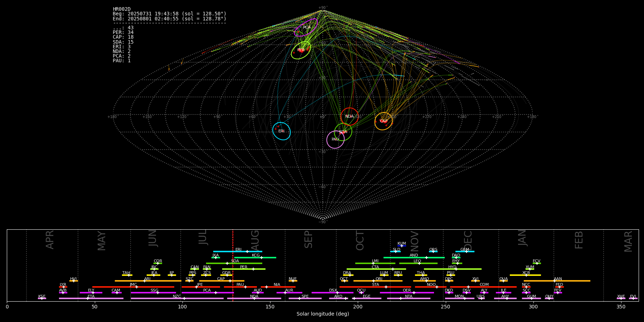Click the 'SDA: 15' legend count
Image resolution: width=644 pixels, height=322 pixels.
point(123,42)
